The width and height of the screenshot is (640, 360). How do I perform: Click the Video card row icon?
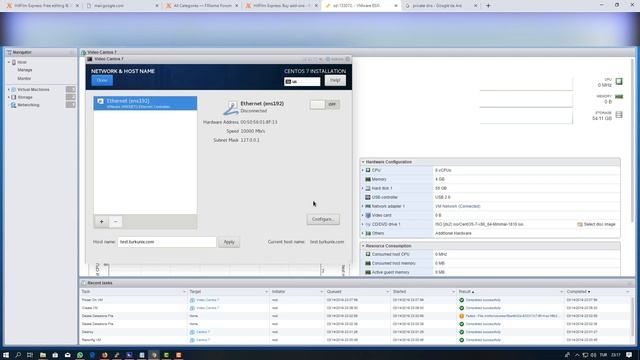click(368, 215)
